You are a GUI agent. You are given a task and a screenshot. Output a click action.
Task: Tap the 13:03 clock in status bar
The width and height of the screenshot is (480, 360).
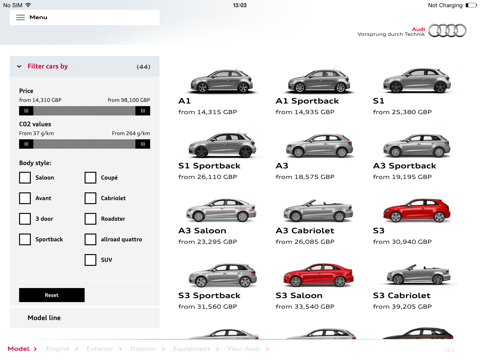coord(240,5)
